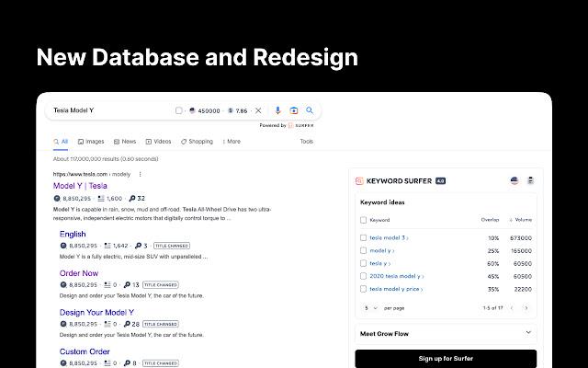Click TITLE CHANGED badge under English
This screenshot has width=588, height=368.
pos(172,246)
